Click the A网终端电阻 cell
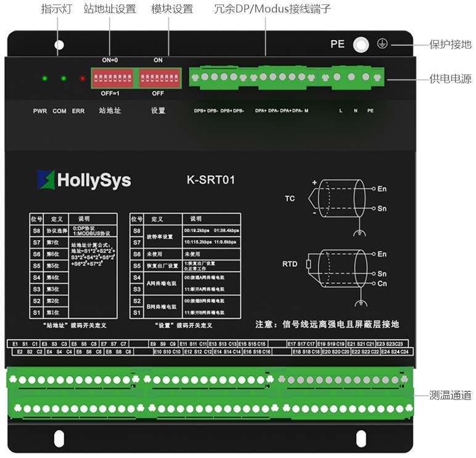The width and height of the screenshot is (476, 458). [162, 283]
